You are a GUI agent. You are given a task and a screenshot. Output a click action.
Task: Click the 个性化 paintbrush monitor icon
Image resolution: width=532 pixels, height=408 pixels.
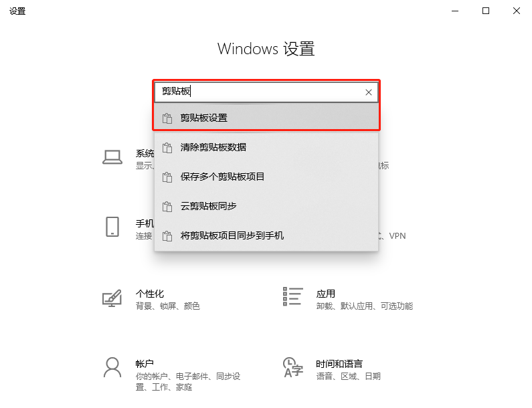point(112,298)
